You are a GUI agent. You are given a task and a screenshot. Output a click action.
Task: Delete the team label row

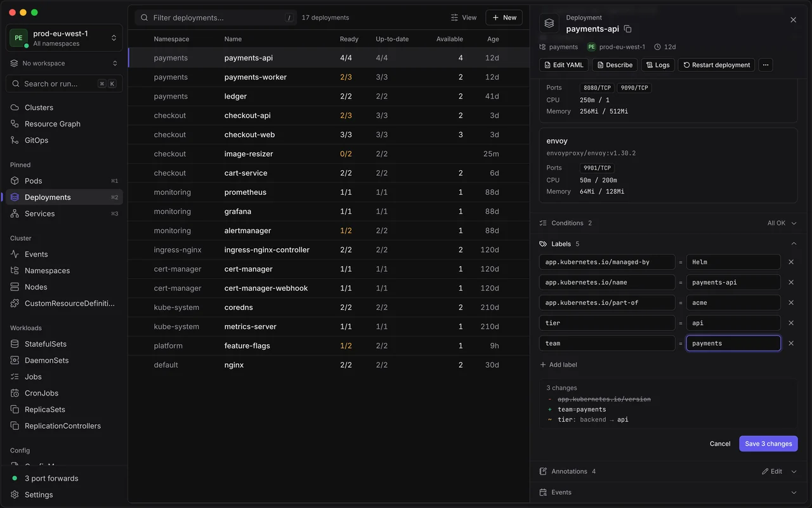coord(791,343)
